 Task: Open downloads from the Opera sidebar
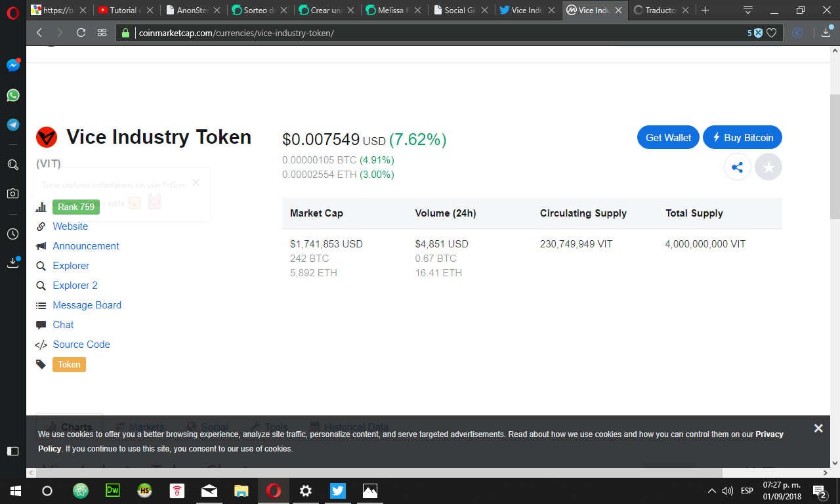point(13,262)
